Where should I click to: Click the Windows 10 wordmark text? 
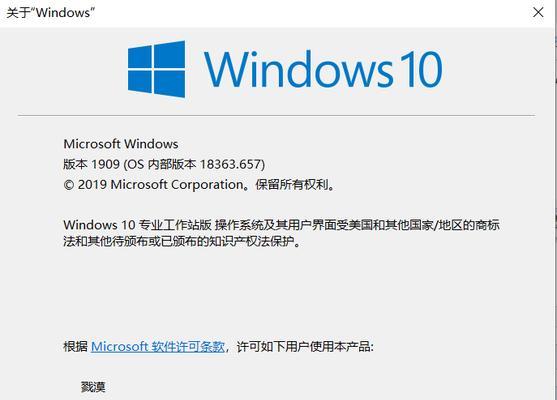(x=323, y=69)
